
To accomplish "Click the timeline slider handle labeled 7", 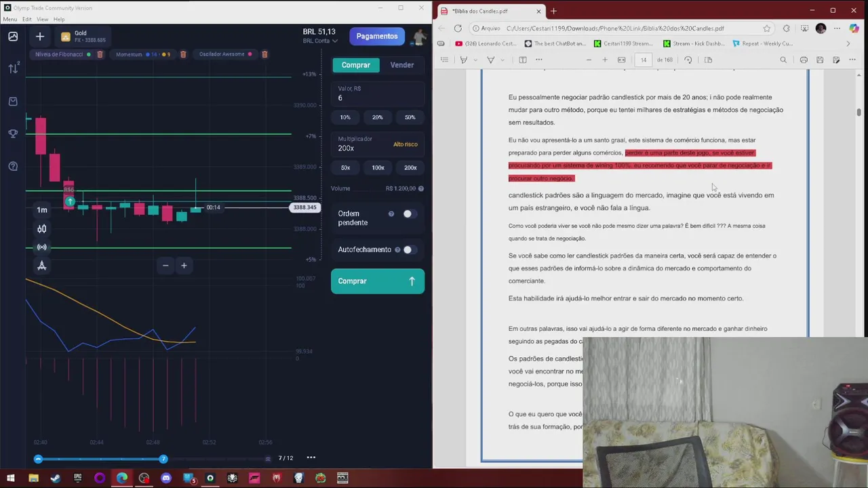I will click(163, 459).
